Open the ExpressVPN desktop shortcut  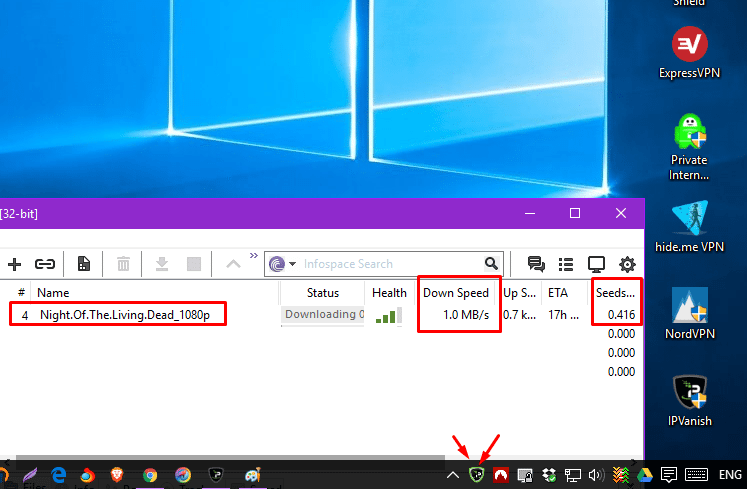click(689, 53)
